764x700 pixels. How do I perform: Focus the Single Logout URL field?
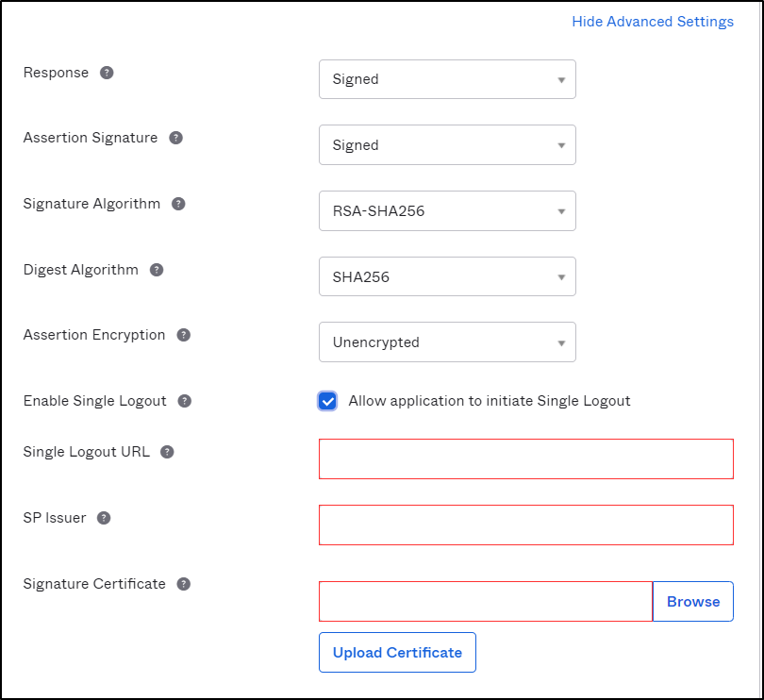[525, 458]
